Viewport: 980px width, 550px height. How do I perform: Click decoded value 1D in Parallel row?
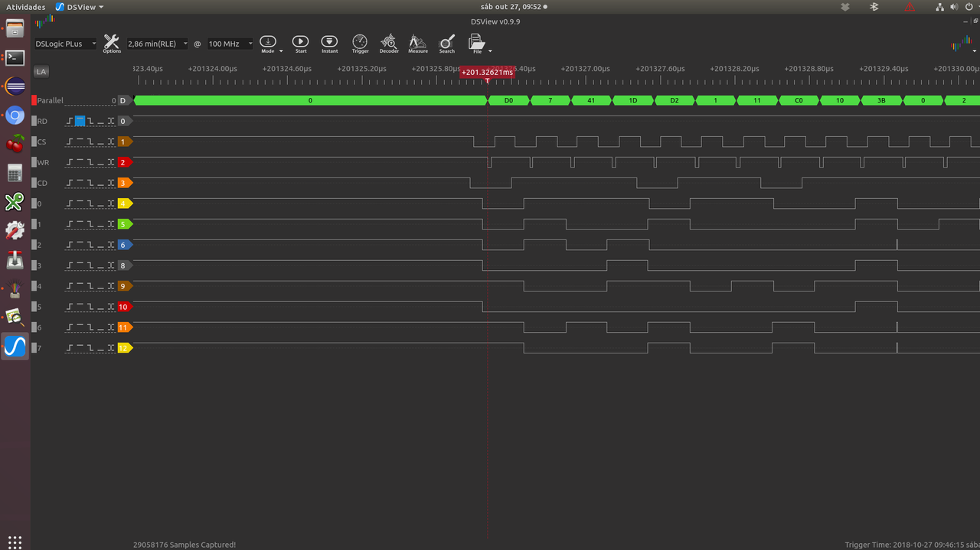point(632,100)
